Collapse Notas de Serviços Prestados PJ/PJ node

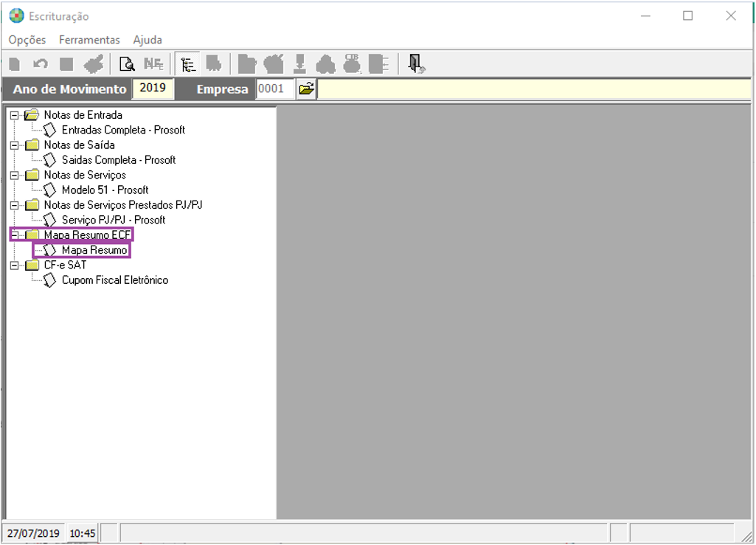click(15, 205)
